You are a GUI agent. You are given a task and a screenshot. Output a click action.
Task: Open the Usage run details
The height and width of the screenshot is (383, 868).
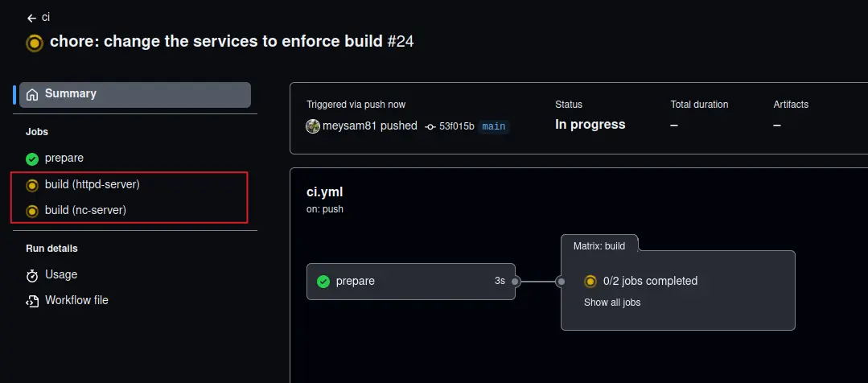tap(61, 275)
